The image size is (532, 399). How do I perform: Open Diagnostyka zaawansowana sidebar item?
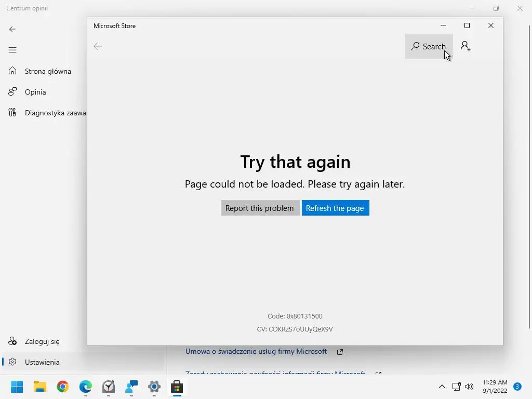click(44, 113)
